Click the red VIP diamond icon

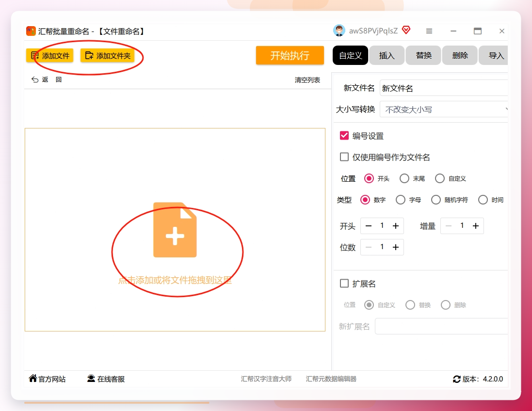pos(406,30)
